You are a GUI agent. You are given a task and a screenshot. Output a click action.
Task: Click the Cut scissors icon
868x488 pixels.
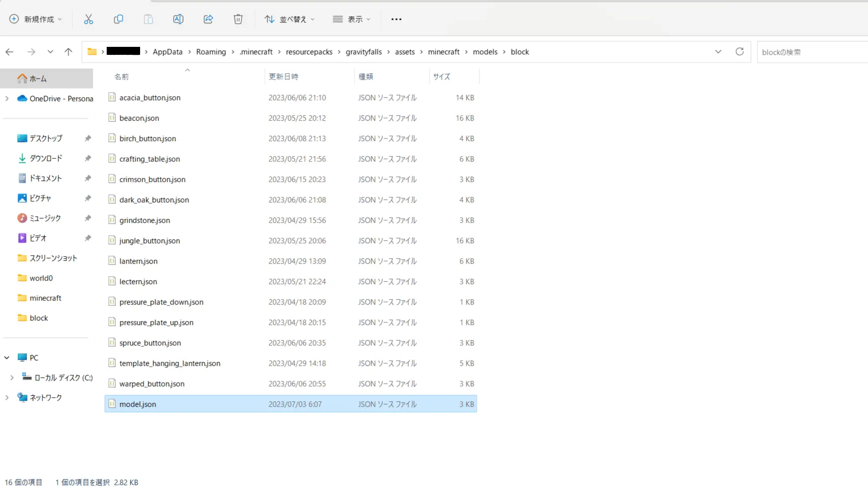point(88,19)
